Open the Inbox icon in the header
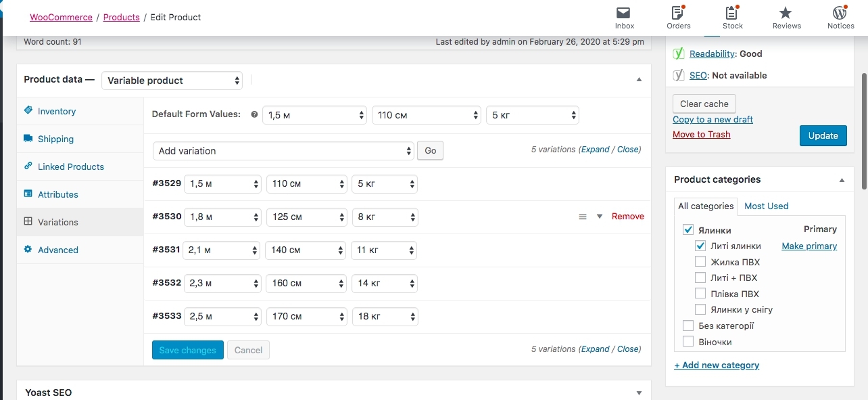 (624, 14)
